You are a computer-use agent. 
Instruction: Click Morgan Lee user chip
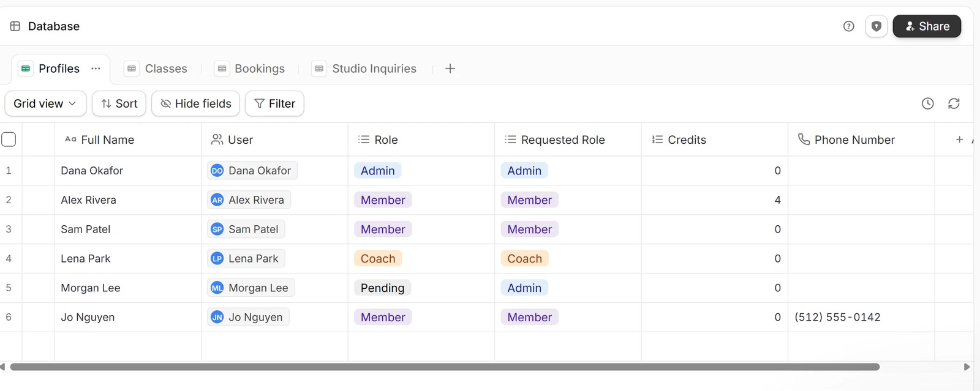tap(251, 288)
